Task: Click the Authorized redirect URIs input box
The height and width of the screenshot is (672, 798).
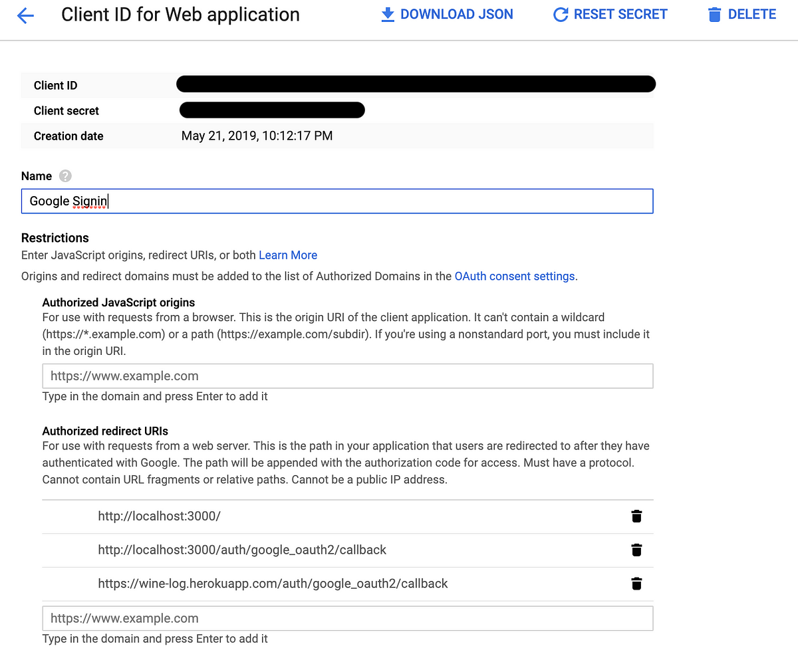Action: (x=348, y=618)
